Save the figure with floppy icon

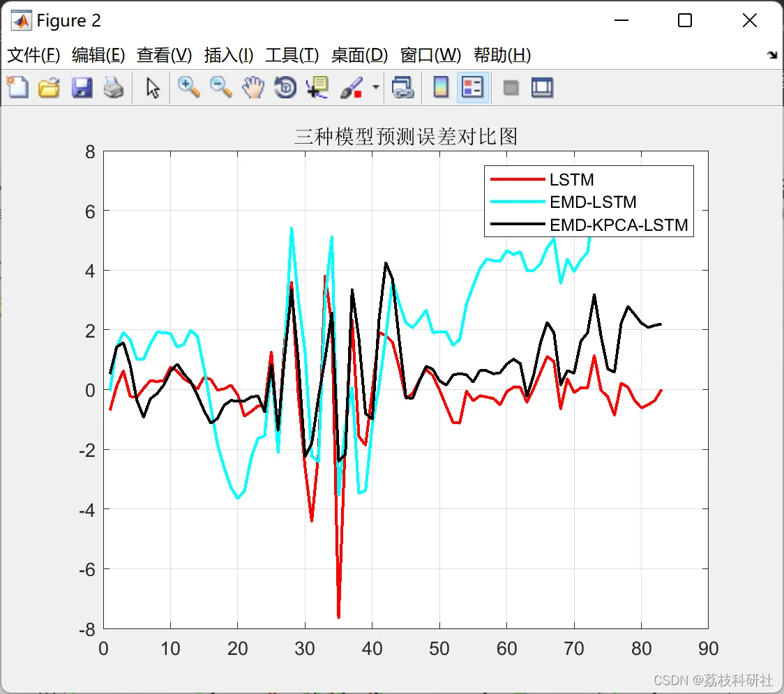tap(82, 87)
